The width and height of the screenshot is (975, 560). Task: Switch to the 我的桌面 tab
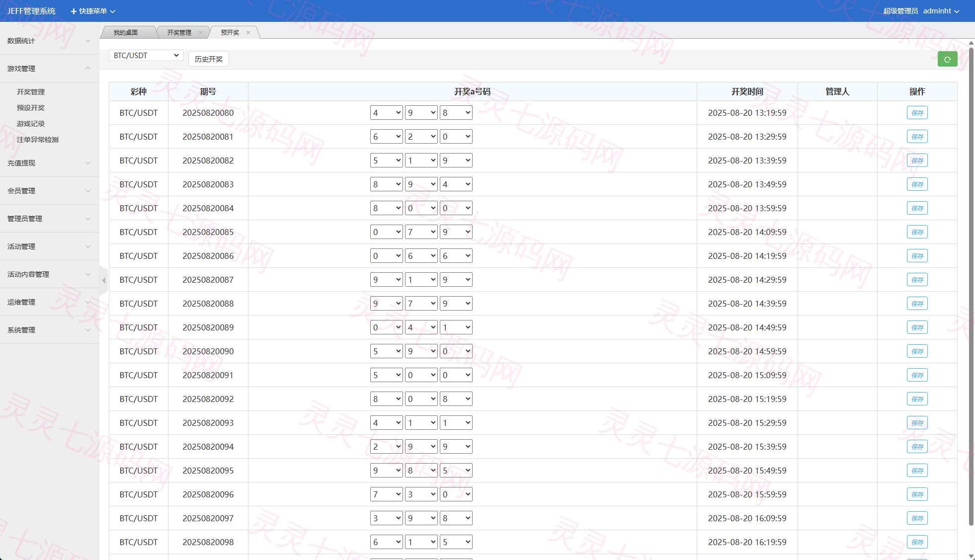[x=126, y=33]
